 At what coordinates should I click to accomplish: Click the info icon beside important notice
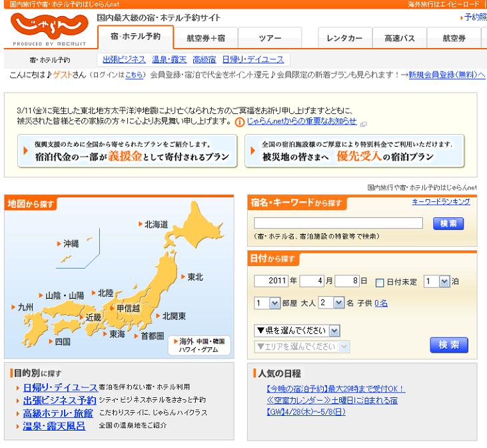[x=239, y=122]
